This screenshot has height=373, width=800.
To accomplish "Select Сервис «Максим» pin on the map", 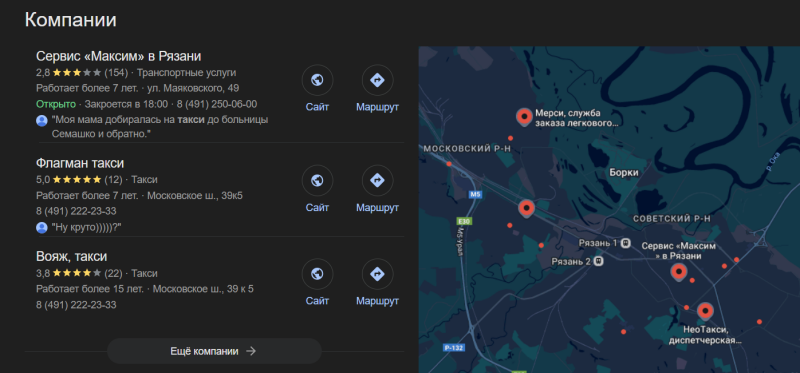I will click(x=678, y=272).
